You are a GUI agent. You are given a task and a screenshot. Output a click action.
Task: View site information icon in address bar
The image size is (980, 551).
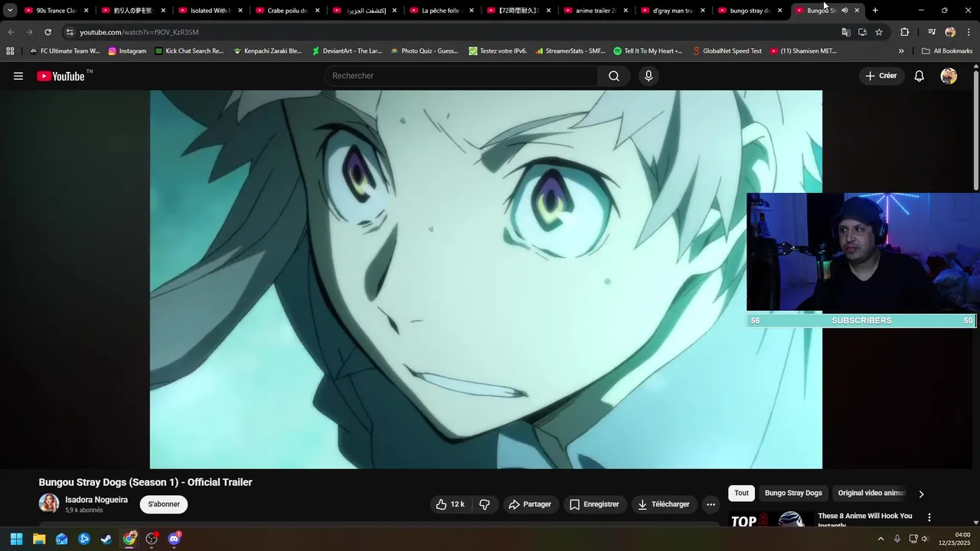pyautogui.click(x=70, y=32)
